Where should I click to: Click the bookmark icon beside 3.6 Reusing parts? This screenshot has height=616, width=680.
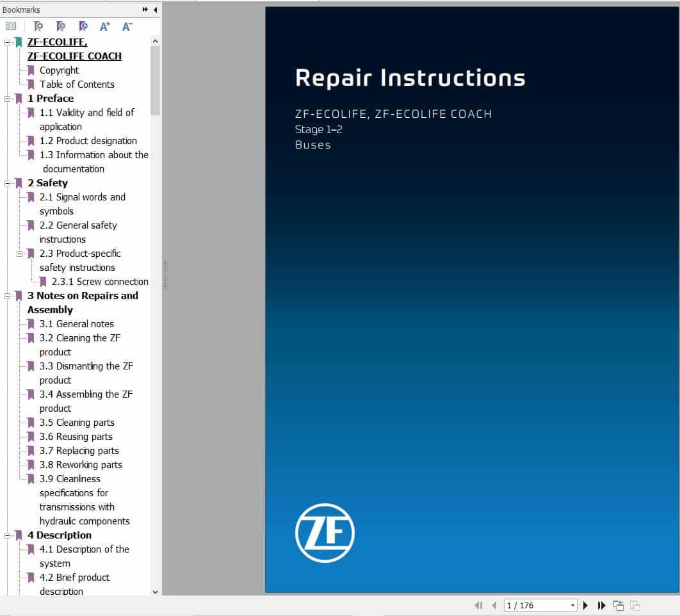[x=31, y=437]
